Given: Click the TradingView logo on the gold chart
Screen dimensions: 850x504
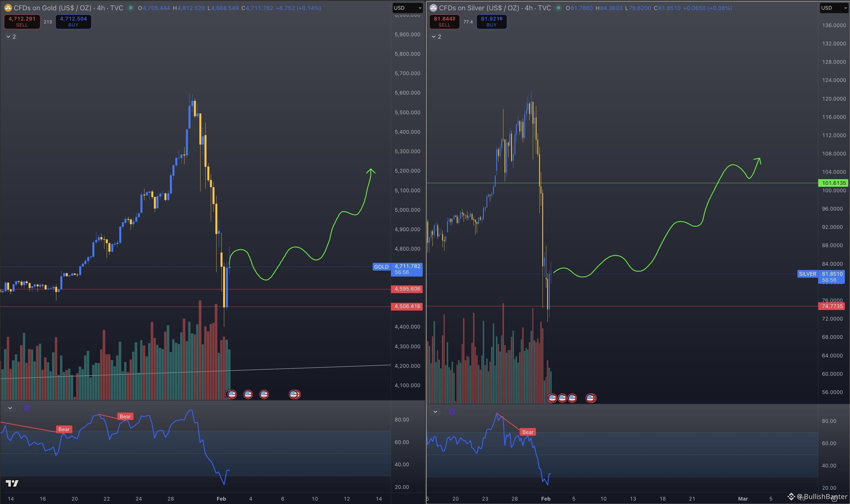Looking at the screenshot, I should tap(12, 483).
